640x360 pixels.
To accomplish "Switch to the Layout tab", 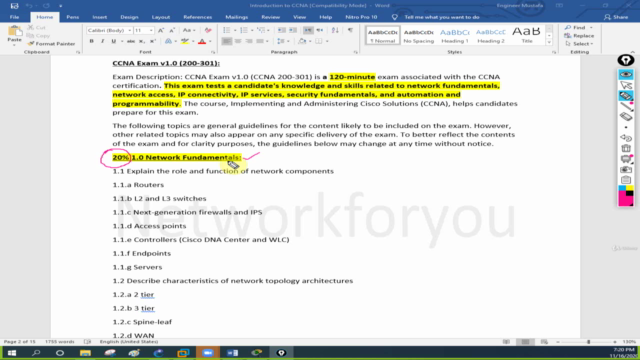I will pyautogui.click(x=161, y=17).
